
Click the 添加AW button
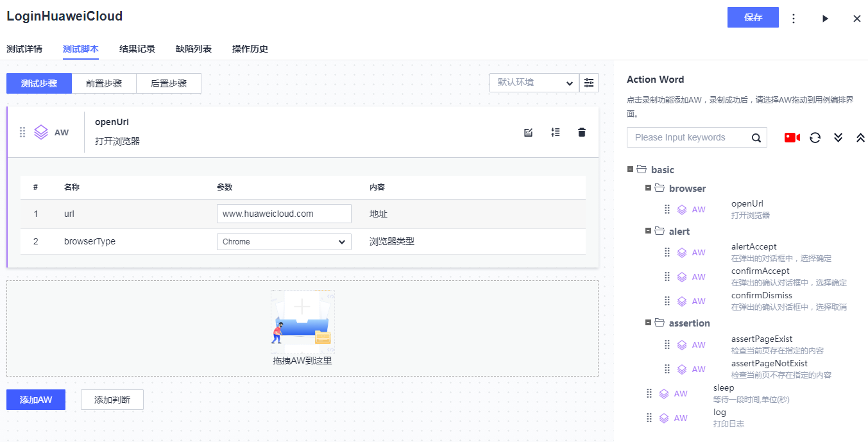[36, 400]
